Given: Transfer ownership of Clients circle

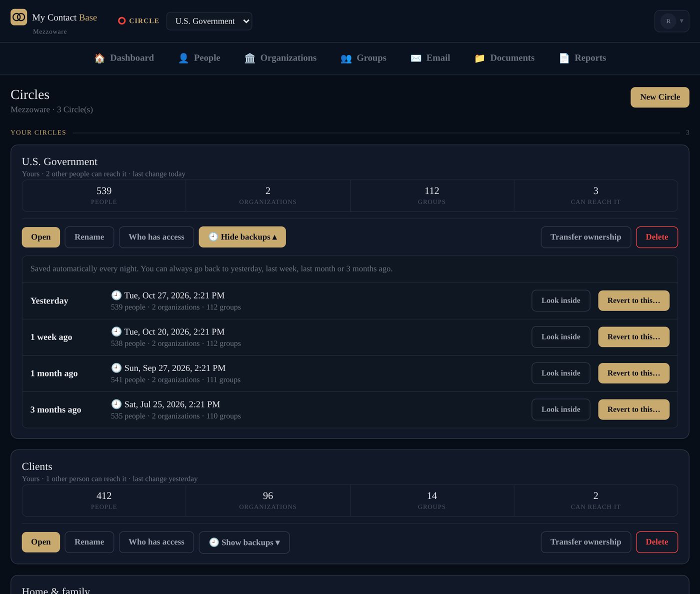Looking at the screenshot, I should pos(586,542).
